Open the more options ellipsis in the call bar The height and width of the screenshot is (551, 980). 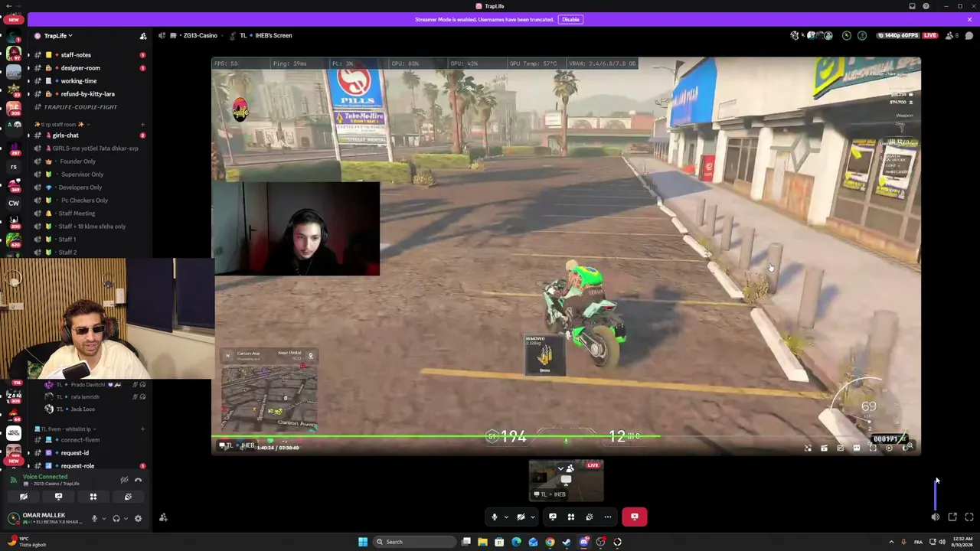(608, 517)
